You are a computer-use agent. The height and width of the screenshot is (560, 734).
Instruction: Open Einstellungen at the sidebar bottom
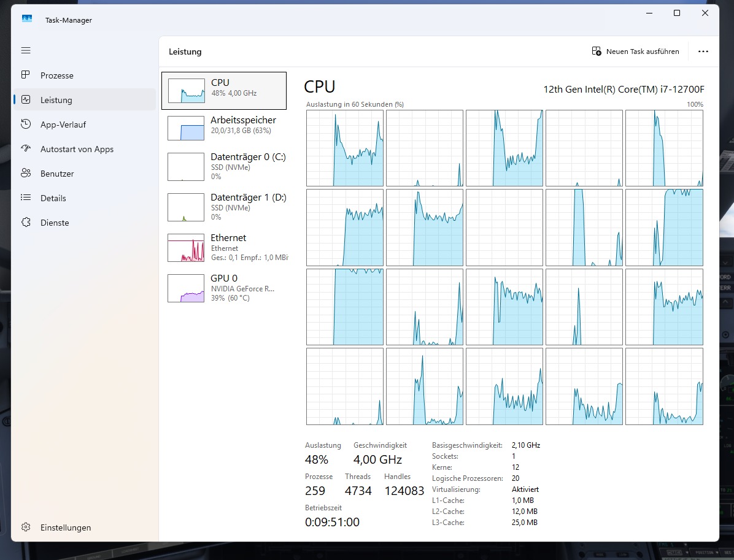coord(84,527)
